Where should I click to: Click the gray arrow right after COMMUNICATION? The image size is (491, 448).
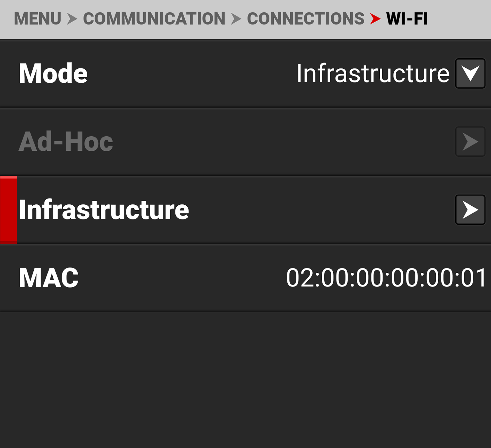[x=236, y=19]
